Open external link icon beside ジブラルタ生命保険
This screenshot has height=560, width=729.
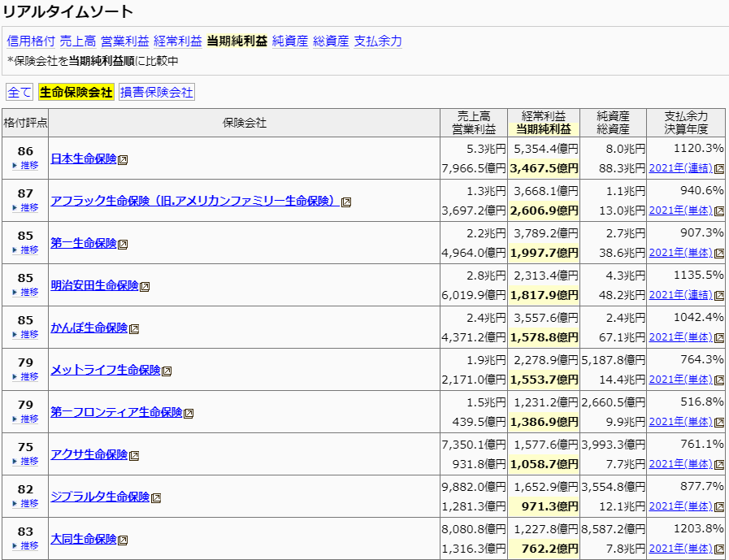pos(156,498)
